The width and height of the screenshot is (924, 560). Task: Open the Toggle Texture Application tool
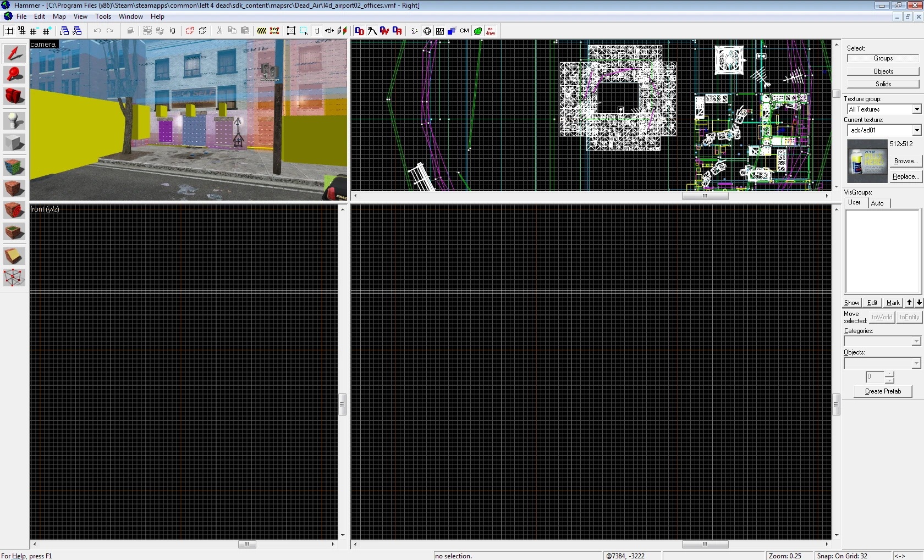coord(14,167)
